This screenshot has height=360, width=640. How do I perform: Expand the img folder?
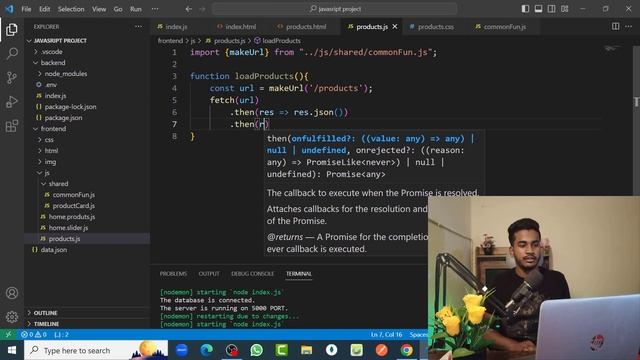pyautogui.click(x=87, y=162)
